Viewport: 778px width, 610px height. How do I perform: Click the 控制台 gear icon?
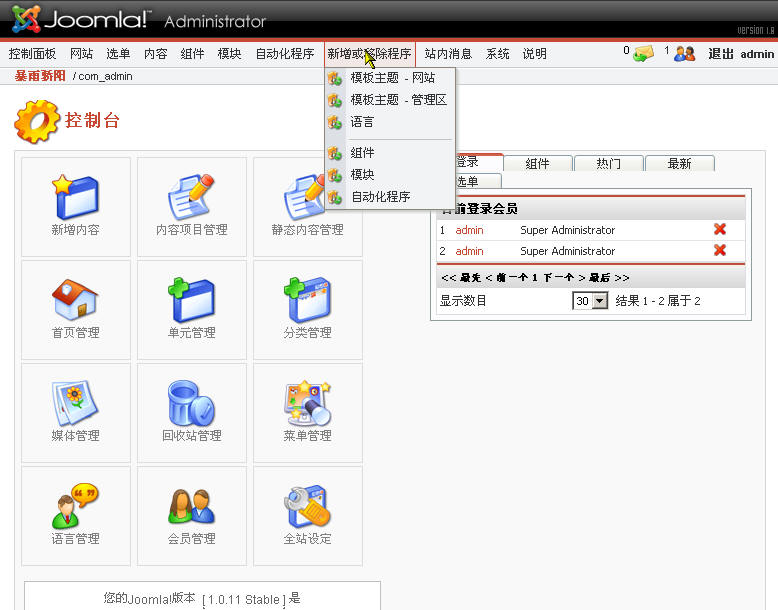click(37, 121)
